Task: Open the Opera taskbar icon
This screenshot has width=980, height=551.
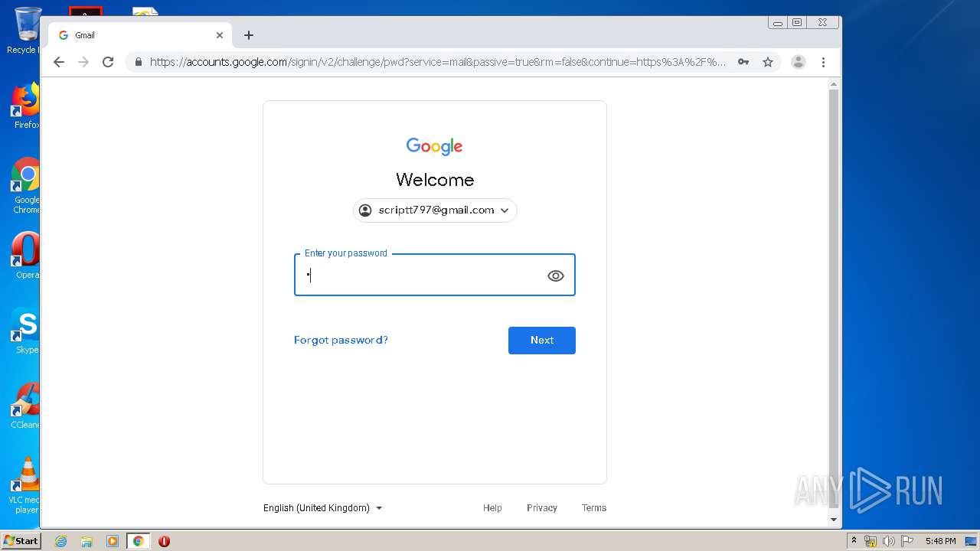Action: [164, 541]
